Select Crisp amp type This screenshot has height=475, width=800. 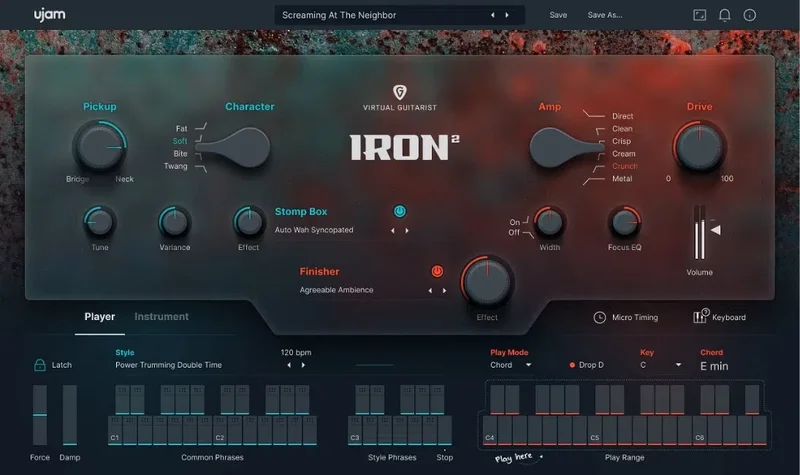tap(621, 141)
